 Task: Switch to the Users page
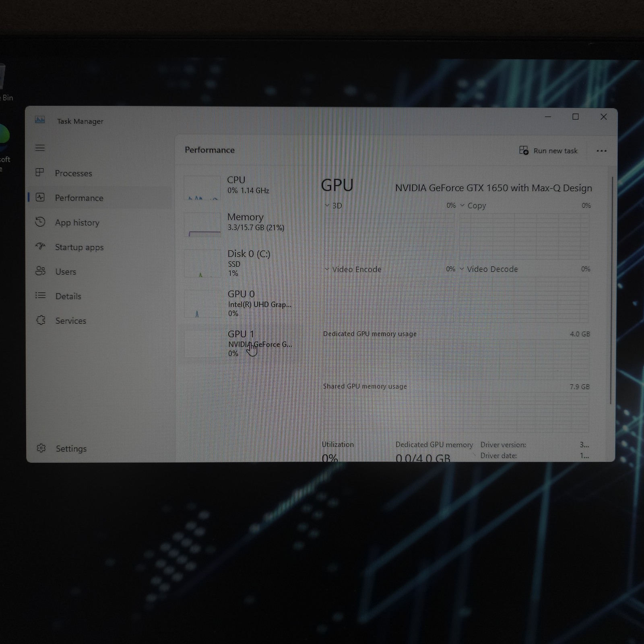coord(99,272)
